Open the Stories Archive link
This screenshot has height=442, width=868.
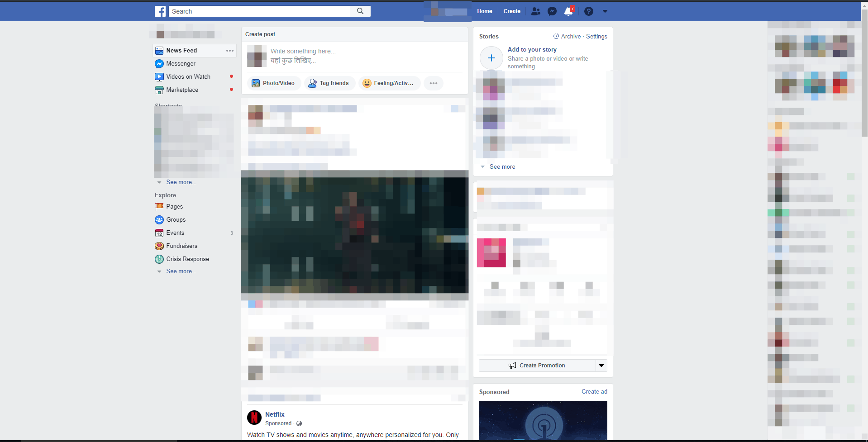tap(570, 37)
